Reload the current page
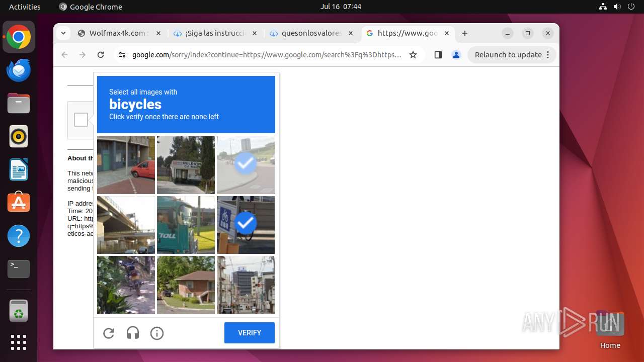The height and width of the screenshot is (362, 644). coord(101,55)
